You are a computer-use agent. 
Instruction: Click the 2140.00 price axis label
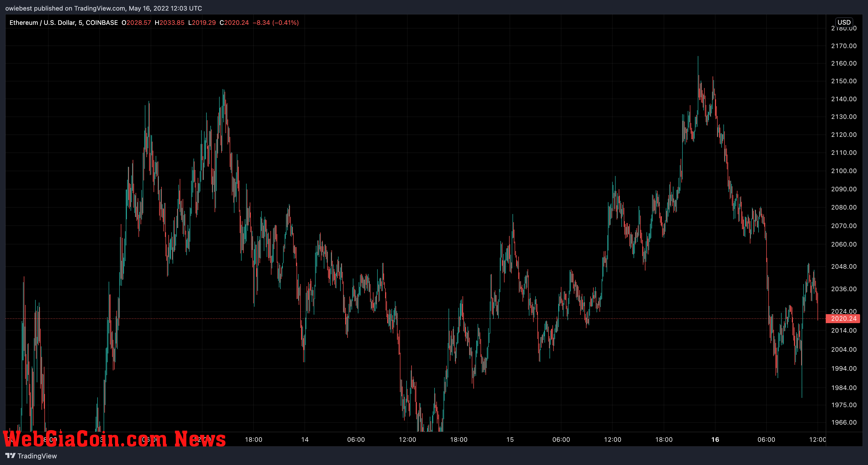pos(844,99)
